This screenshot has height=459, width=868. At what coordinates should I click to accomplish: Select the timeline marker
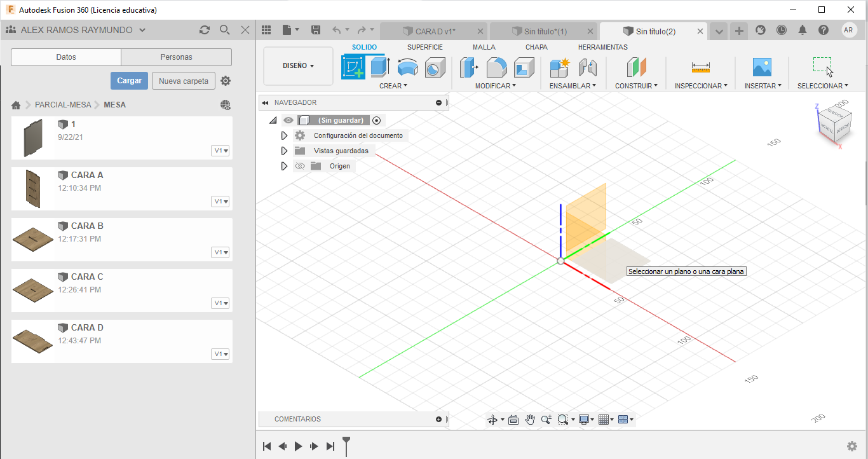346,445
